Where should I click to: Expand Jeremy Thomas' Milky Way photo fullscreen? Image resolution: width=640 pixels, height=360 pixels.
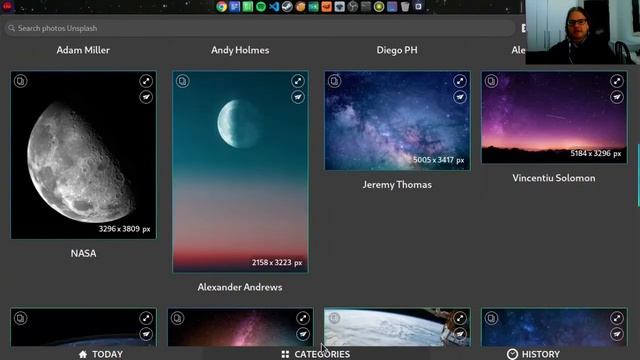click(460, 81)
